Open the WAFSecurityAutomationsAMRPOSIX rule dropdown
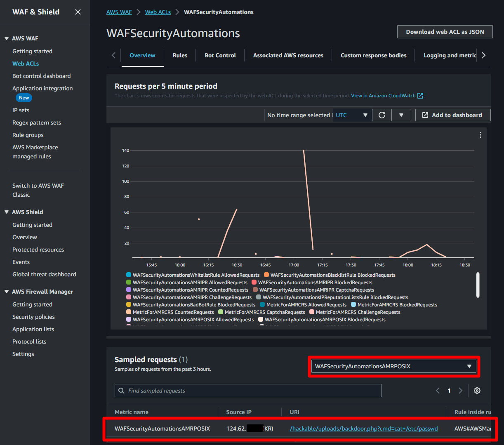 tap(394, 366)
